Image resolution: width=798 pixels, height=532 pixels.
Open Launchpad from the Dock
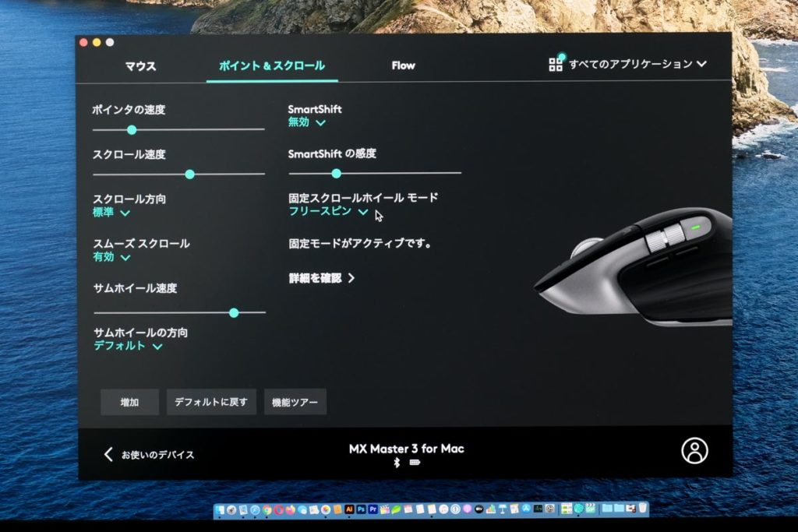pyautogui.click(x=231, y=509)
